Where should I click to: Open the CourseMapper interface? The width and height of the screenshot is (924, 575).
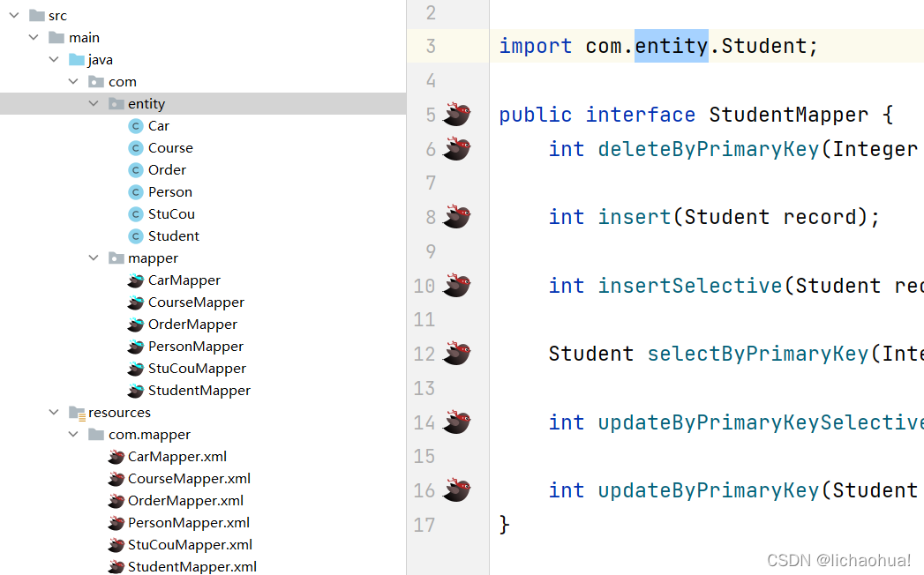(x=196, y=302)
